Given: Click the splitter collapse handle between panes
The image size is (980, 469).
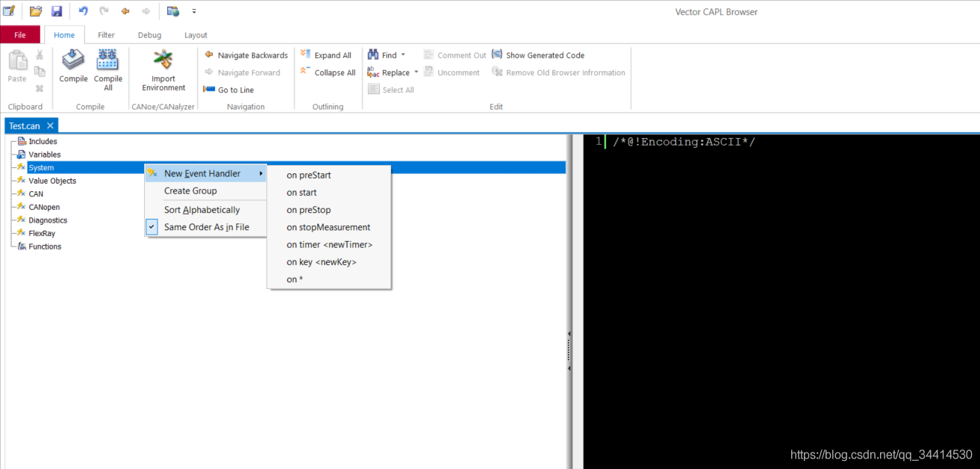Looking at the screenshot, I should point(569,351).
